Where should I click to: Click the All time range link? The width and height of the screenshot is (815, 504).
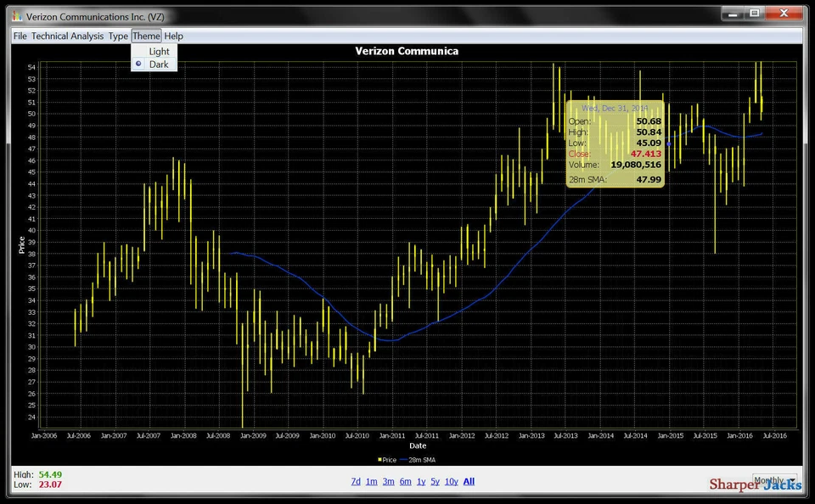coord(468,481)
